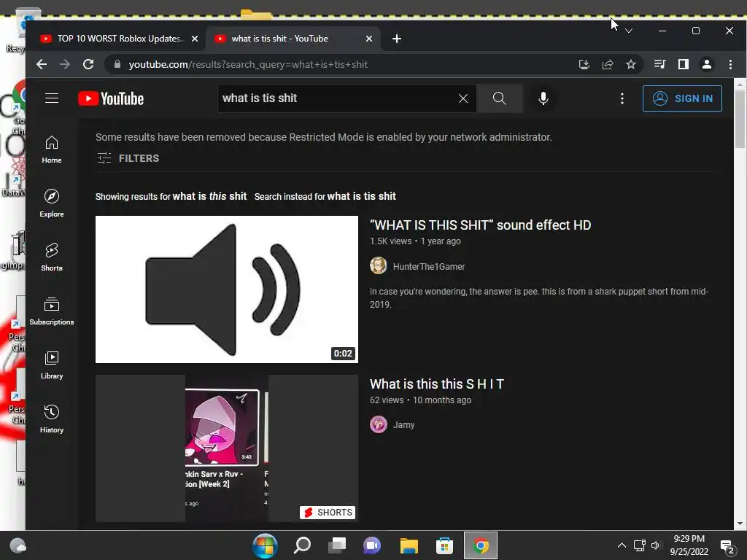This screenshot has height=560, width=747.
Task: Open the Jamy channel name
Action: (403, 425)
